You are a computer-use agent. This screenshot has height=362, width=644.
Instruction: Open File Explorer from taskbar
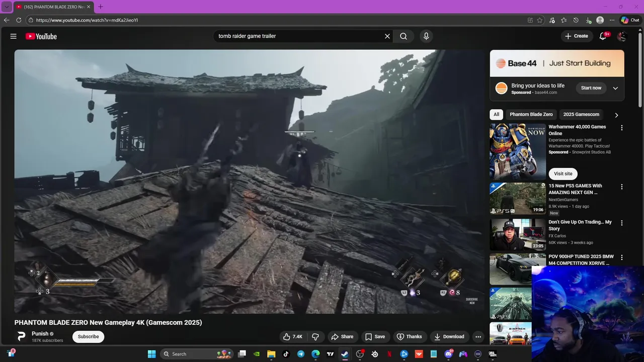pyautogui.click(x=271, y=354)
